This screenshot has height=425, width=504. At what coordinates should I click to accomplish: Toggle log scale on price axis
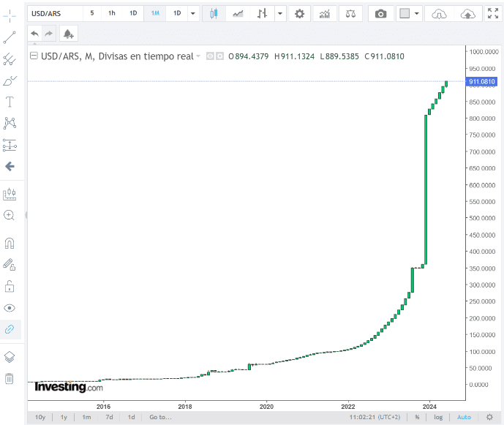point(438,417)
